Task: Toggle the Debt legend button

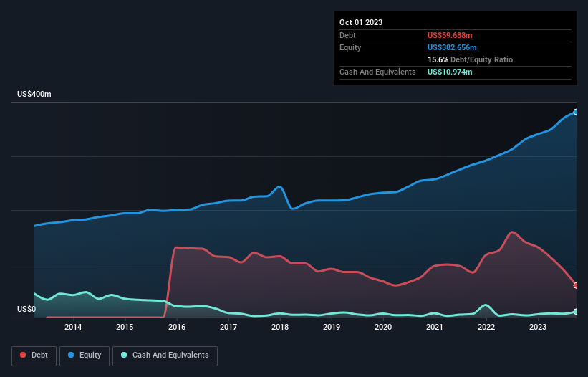Action: [x=34, y=355]
